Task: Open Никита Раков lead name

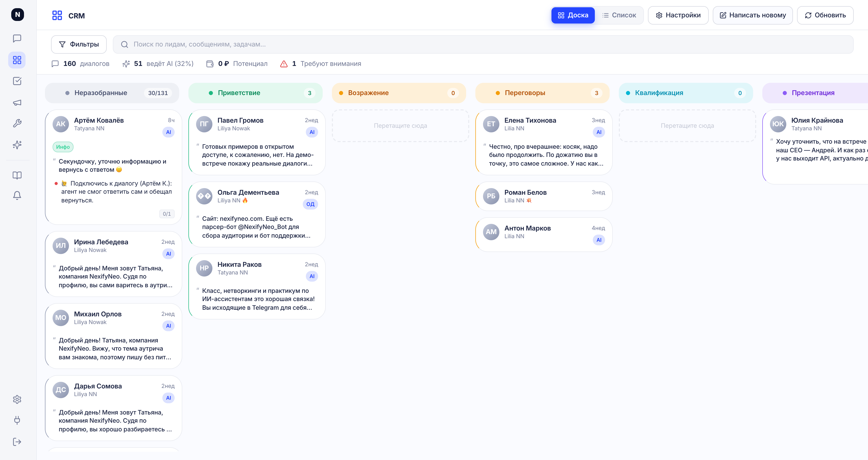Action: pyautogui.click(x=239, y=265)
